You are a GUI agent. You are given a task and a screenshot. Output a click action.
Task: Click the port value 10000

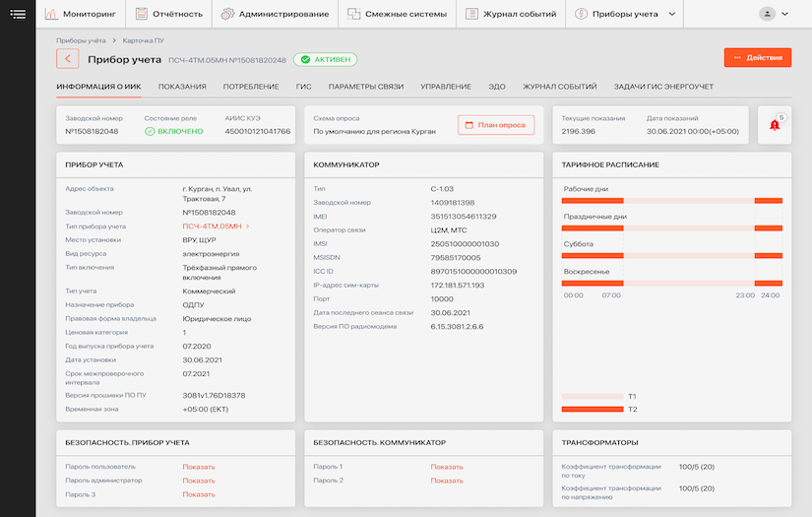pyautogui.click(x=442, y=299)
